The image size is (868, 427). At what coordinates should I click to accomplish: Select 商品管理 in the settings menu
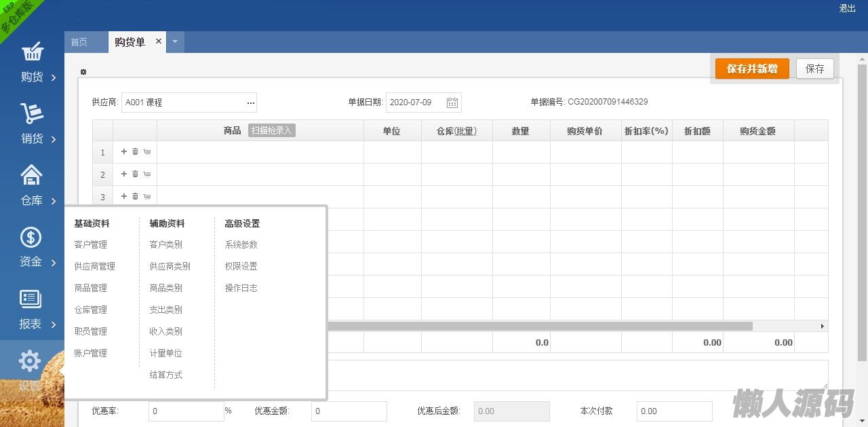[x=91, y=288]
